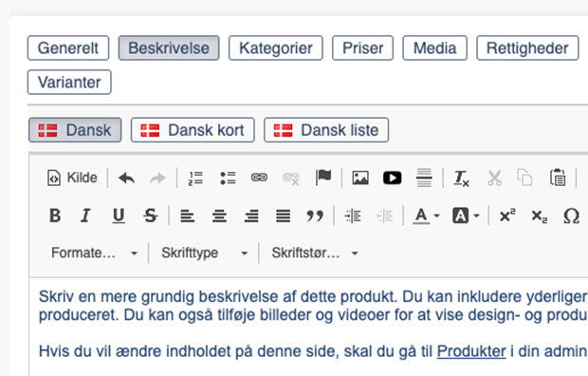Remove formatting from selected text

461,178
